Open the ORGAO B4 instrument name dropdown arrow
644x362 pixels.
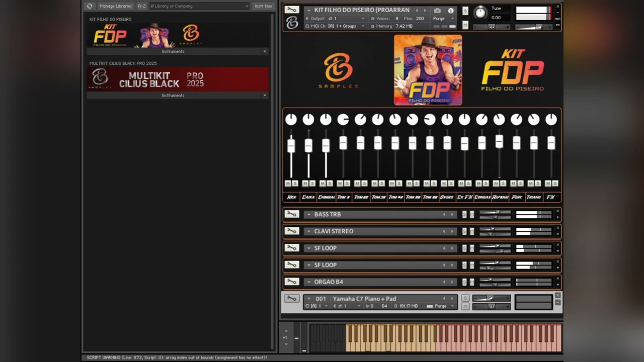(308, 282)
